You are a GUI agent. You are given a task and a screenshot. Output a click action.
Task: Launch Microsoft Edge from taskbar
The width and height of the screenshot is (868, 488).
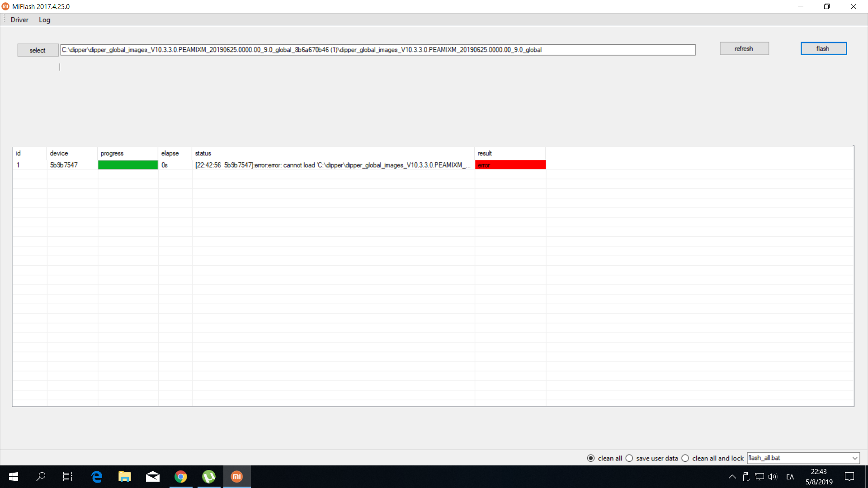[x=97, y=477]
